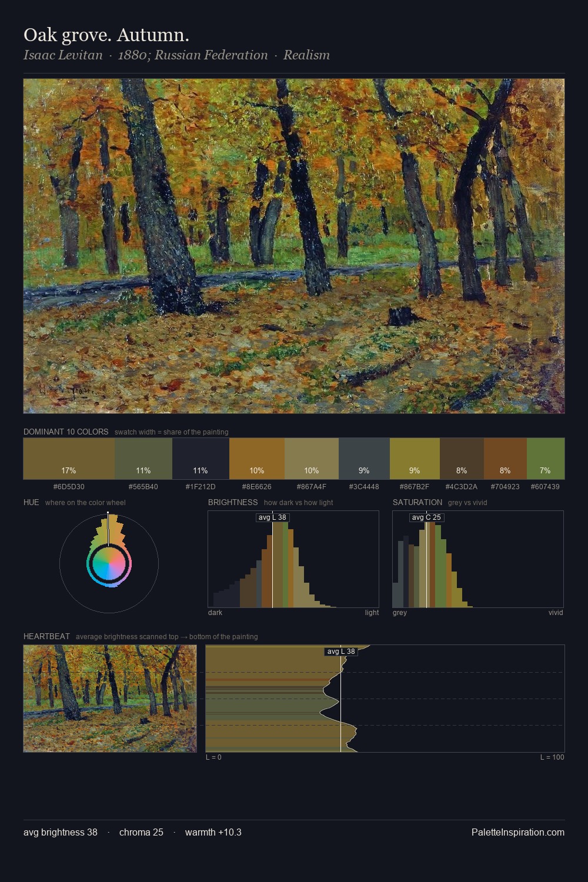Click the 'BRIGHTNESS' section heading
This screenshot has height=882, width=588.
pyautogui.click(x=233, y=502)
